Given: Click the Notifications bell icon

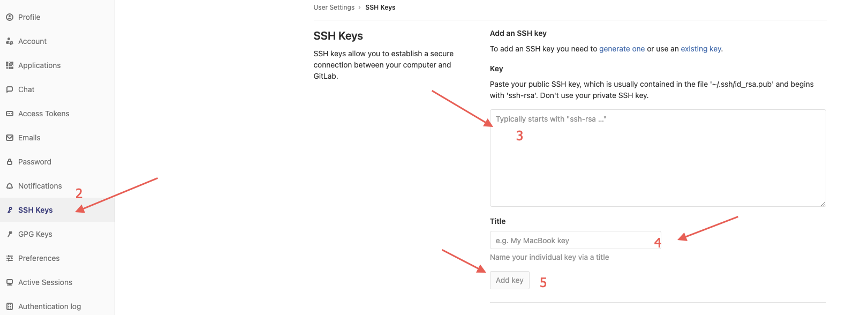Looking at the screenshot, I should [9, 185].
